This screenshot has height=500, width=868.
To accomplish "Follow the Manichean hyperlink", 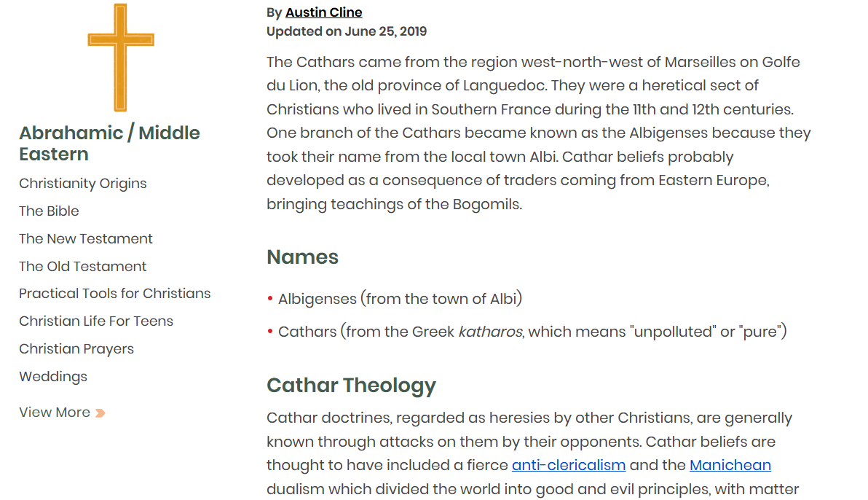I will click(x=730, y=465).
